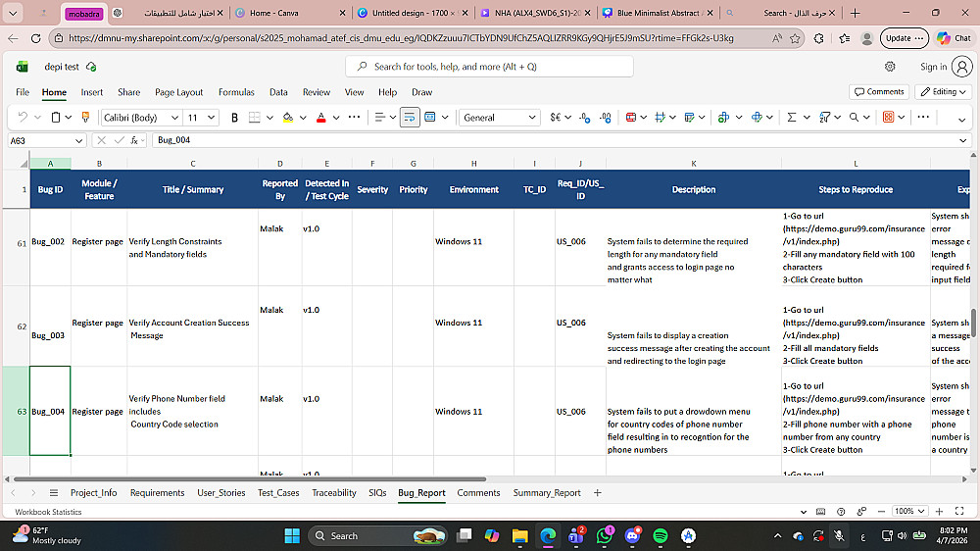This screenshot has width=980, height=551.
Task: Click Increase Decimal icon
Action: tap(605, 117)
